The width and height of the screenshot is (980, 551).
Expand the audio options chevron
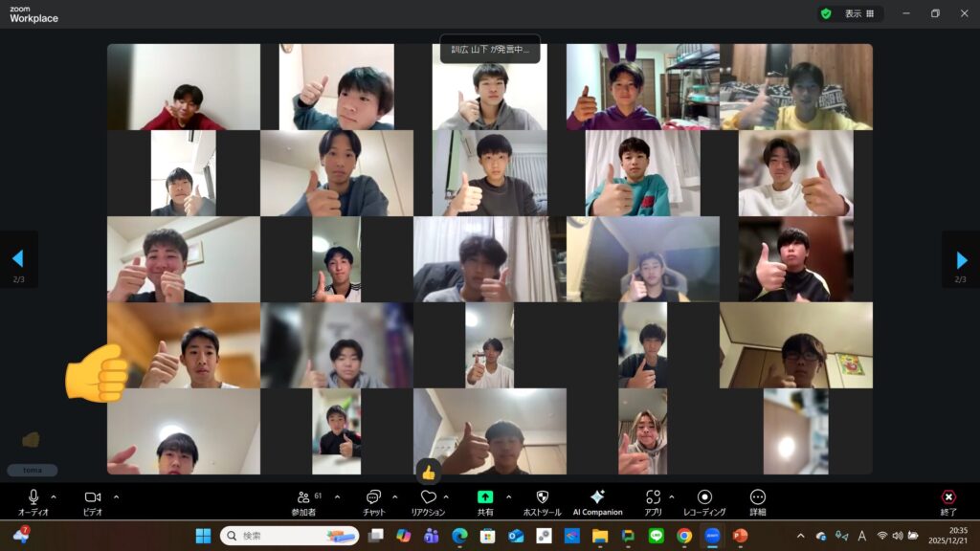point(54,496)
